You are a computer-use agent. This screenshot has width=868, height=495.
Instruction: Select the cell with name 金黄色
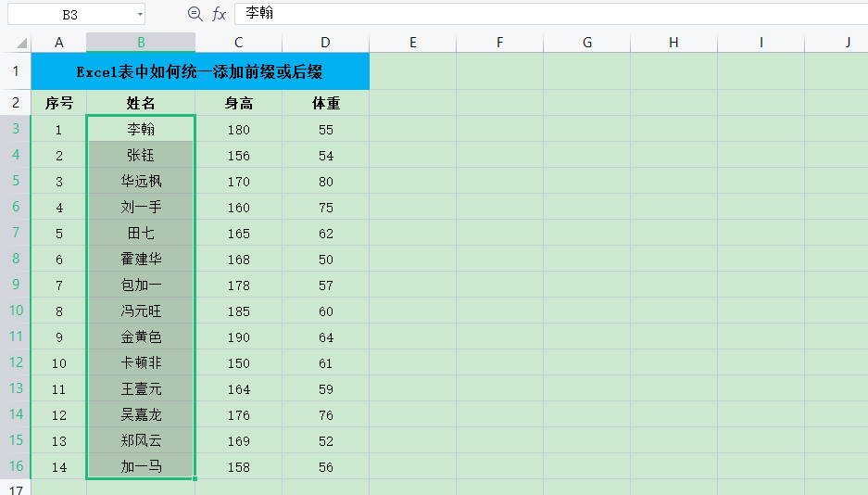tap(141, 337)
